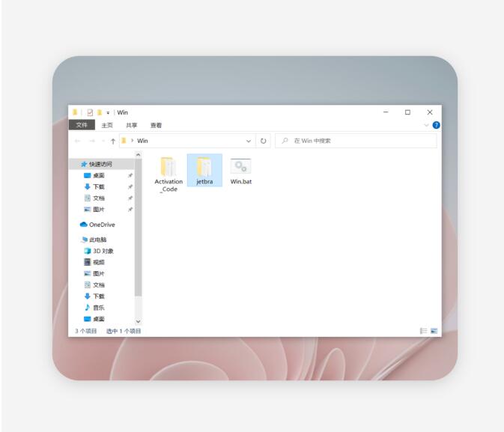
Task: Expand the ribbon with the chevron
Action: pyautogui.click(x=427, y=125)
